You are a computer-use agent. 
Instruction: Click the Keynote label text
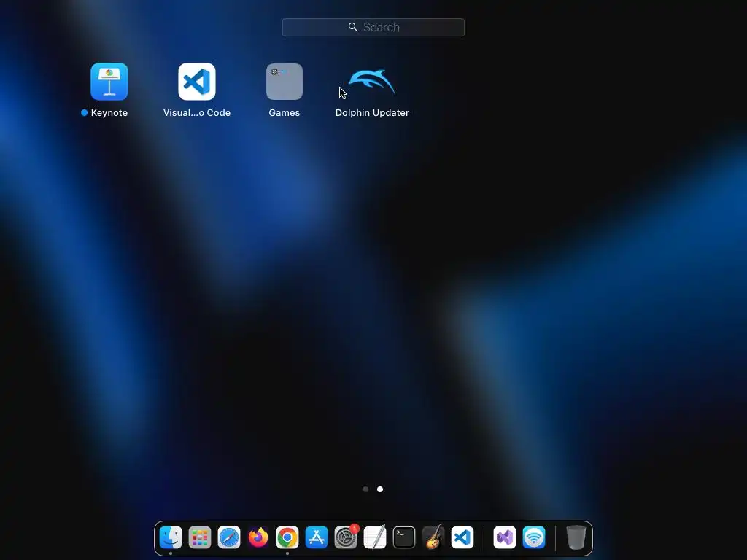[x=109, y=113]
